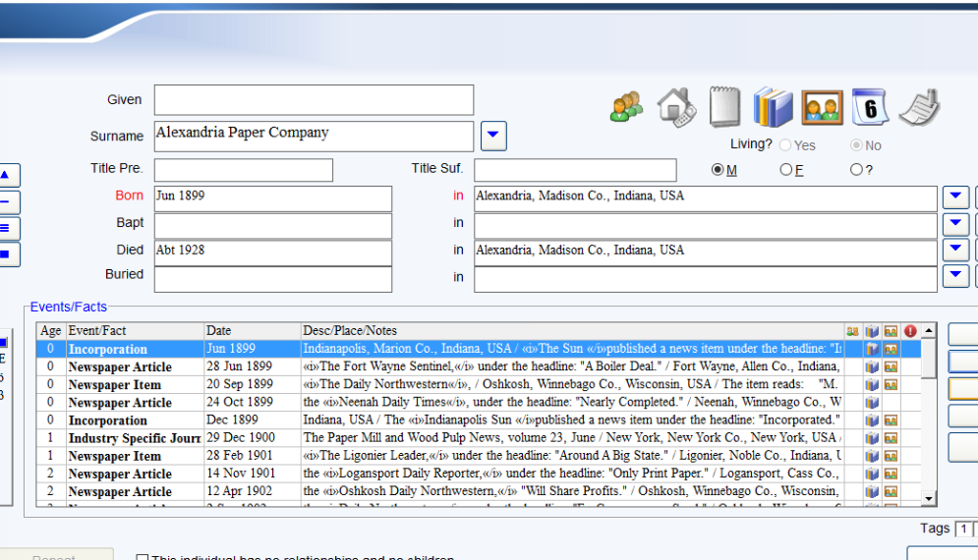Click the Desc/Place/Notes column header

coord(572,330)
